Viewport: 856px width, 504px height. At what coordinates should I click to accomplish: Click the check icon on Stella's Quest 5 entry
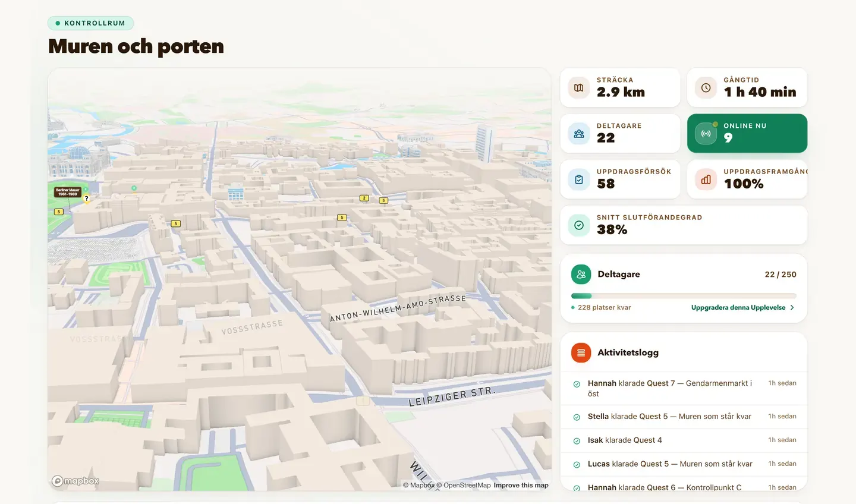(x=577, y=417)
